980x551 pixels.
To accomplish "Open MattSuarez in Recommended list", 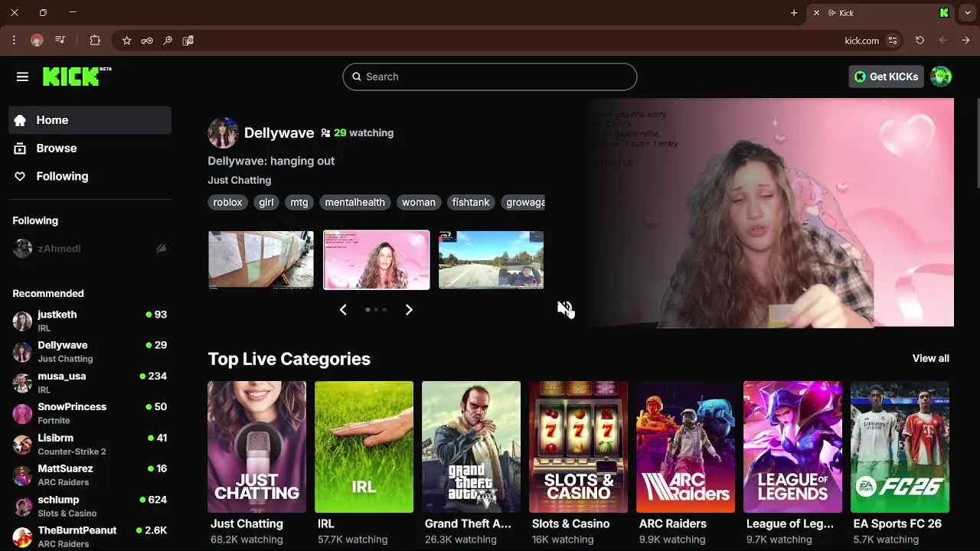I will click(90, 475).
